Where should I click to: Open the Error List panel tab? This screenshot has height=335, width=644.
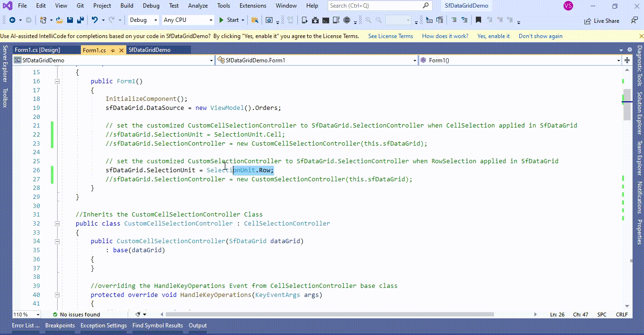pos(26,325)
